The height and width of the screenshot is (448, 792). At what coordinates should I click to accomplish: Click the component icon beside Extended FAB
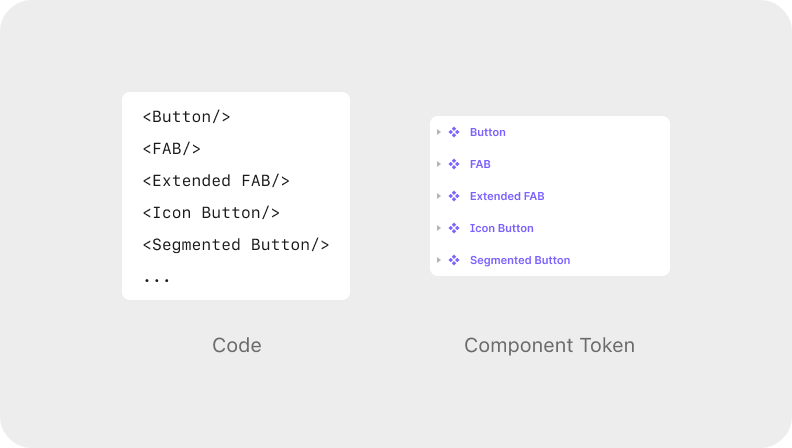[453, 196]
